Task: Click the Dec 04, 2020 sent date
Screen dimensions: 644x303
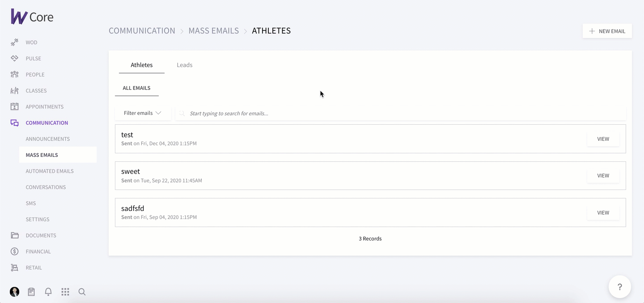Action: 169,143
